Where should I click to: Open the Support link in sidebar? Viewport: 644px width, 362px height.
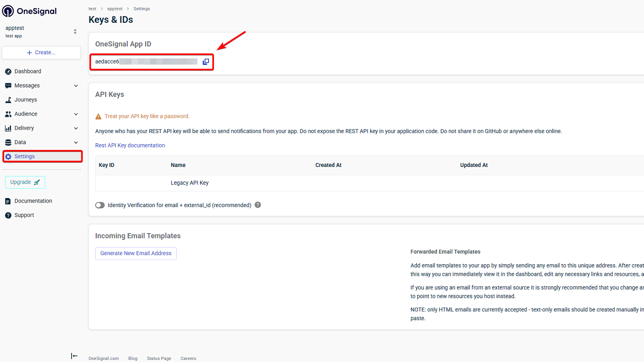(24, 215)
